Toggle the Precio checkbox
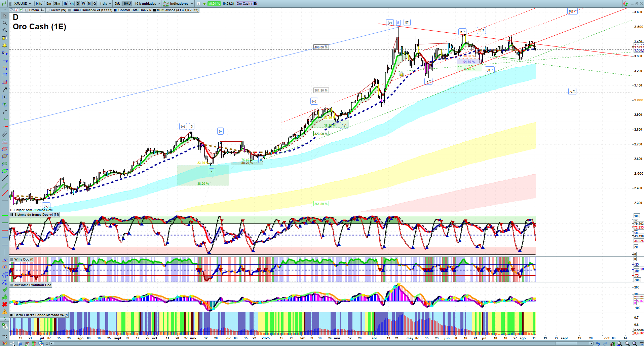The width and height of the screenshot is (644, 346). tap(27, 10)
